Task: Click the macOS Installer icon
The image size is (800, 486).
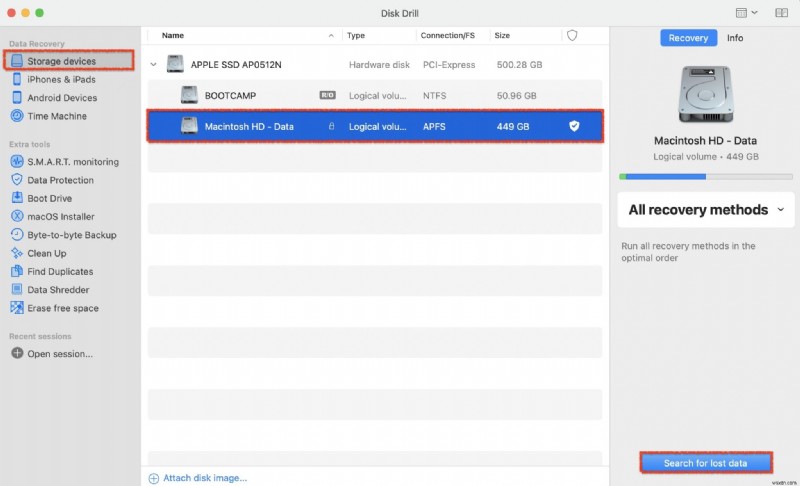Action: coord(17,216)
